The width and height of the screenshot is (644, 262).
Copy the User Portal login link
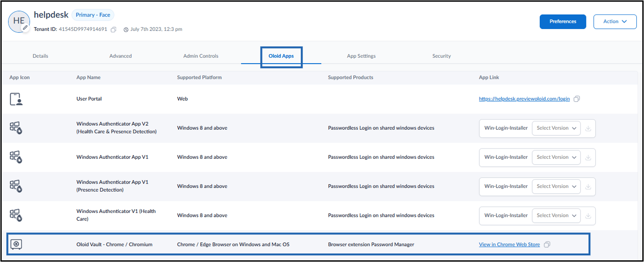click(x=577, y=99)
